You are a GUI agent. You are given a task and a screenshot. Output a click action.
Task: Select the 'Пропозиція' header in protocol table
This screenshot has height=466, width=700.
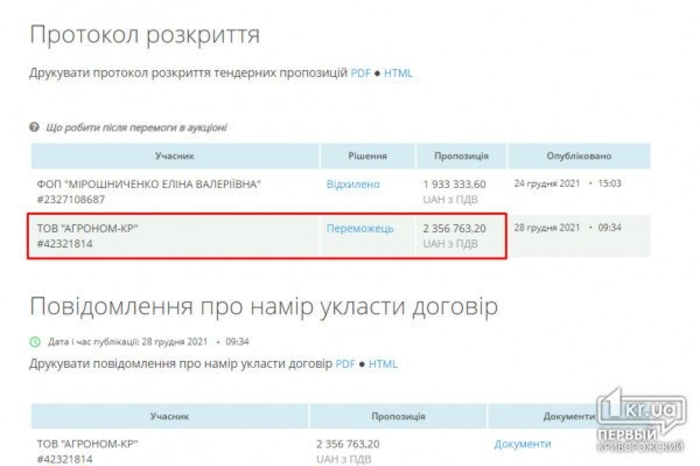pyautogui.click(x=461, y=156)
